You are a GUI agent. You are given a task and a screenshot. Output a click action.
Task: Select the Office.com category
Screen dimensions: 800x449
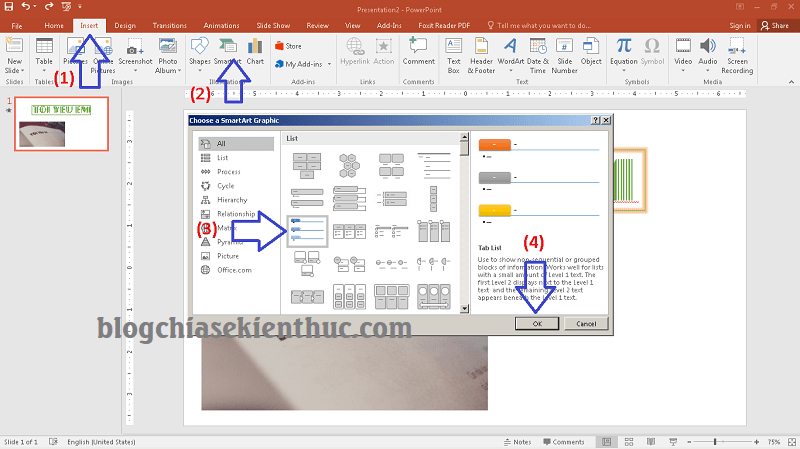(236, 270)
